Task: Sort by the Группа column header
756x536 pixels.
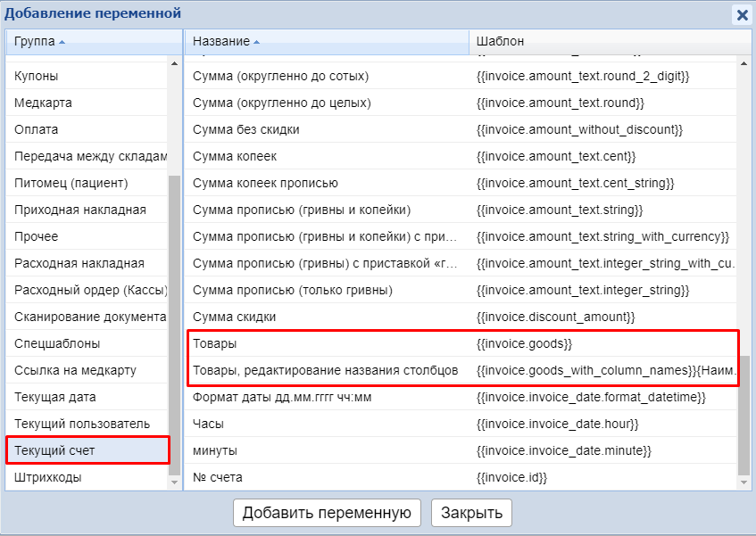Action: click(35, 42)
